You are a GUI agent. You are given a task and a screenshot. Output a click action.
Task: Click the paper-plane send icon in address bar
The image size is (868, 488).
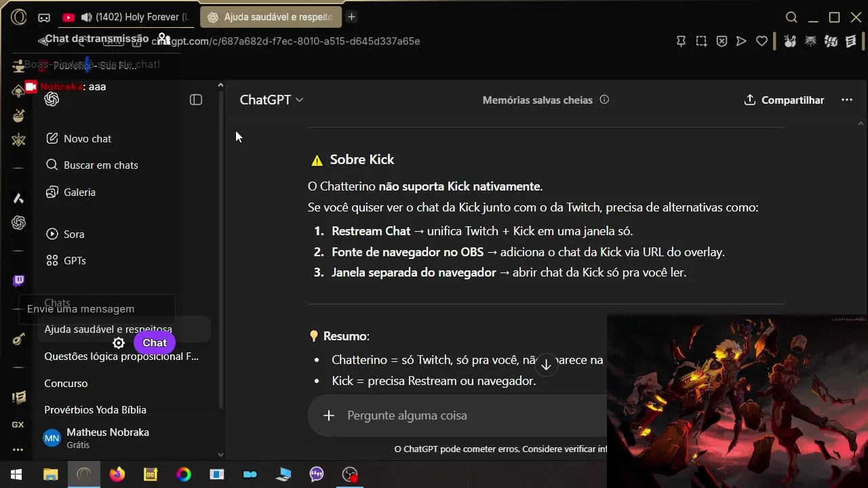click(x=741, y=41)
